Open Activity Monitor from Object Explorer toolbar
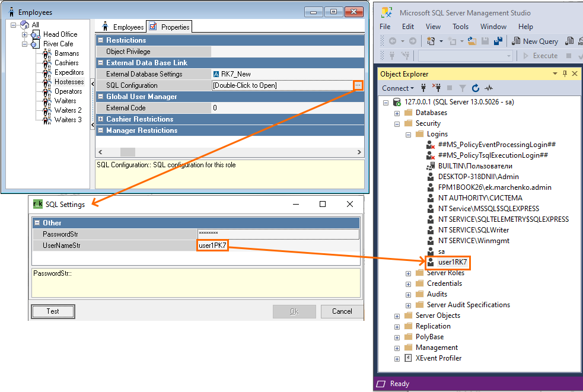Screen dimensions: 583x392 point(489,88)
